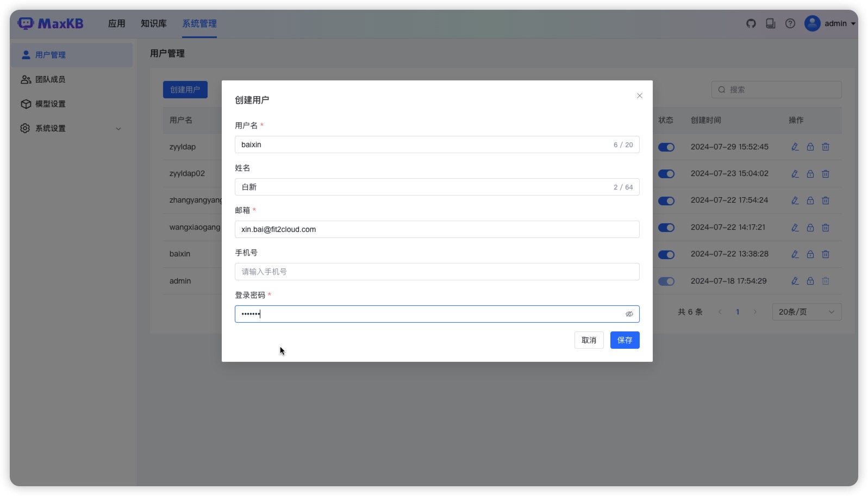The width and height of the screenshot is (868, 496).
Task: Toggle status switch in admin row
Action: point(666,281)
